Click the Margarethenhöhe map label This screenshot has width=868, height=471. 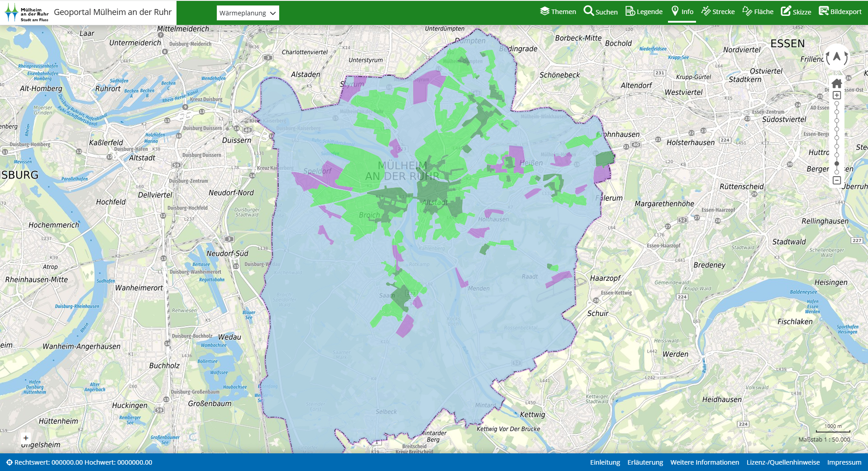click(664, 204)
